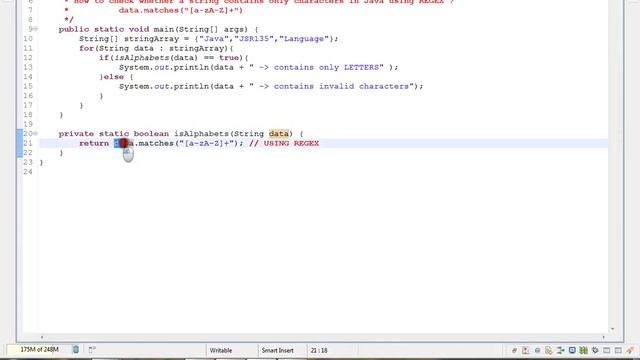Click the "JSR135" string literal
Image resolution: width=640 pixels, height=360 pixels.
point(254,39)
